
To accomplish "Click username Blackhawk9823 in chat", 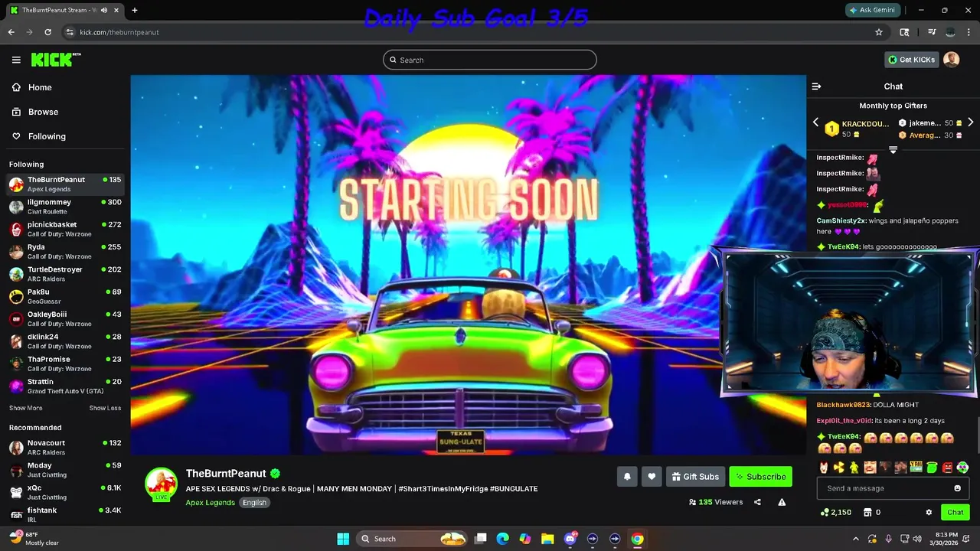I will click(x=843, y=405).
